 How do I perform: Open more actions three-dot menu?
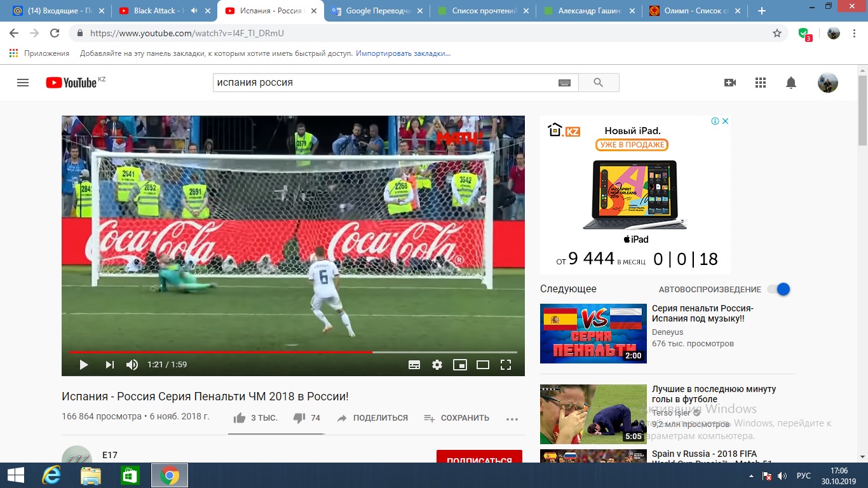pyautogui.click(x=512, y=419)
